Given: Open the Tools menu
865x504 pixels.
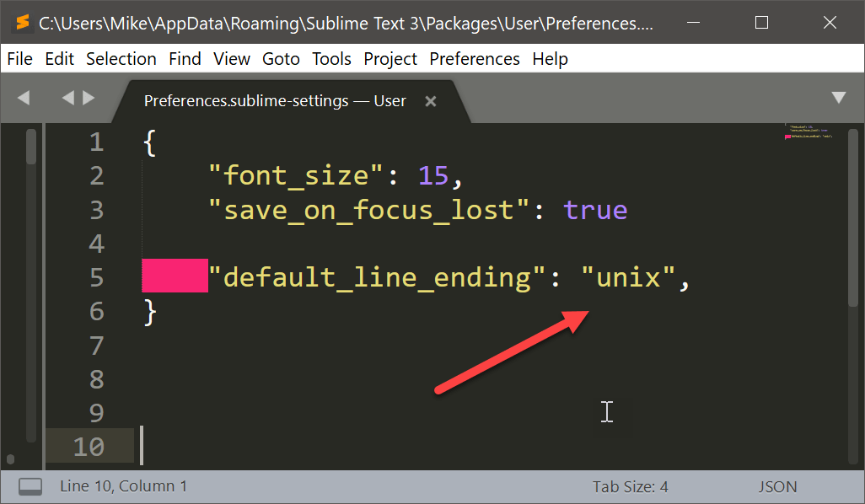Looking at the screenshot, I should pyautogui.click(x=331, y=59).
